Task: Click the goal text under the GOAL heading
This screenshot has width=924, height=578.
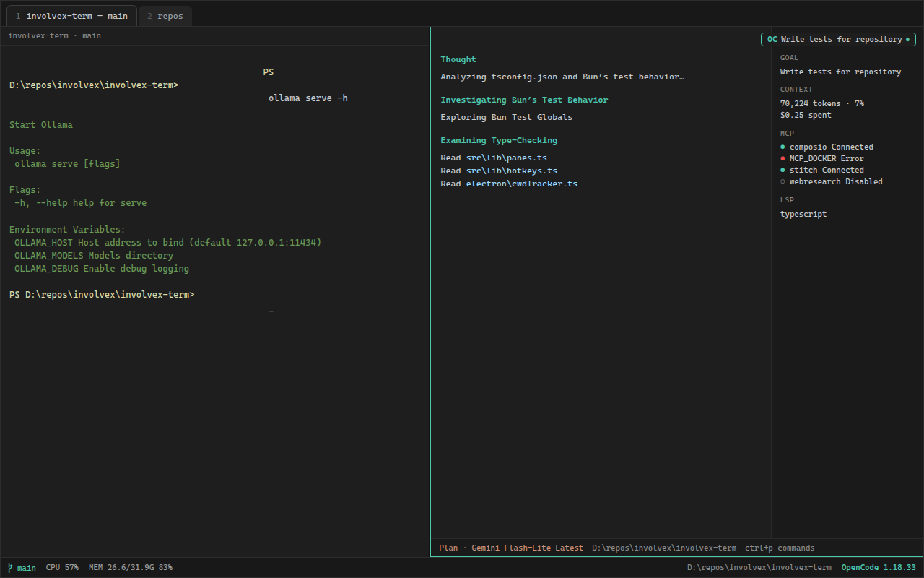Action: click(x=840, y=72)
